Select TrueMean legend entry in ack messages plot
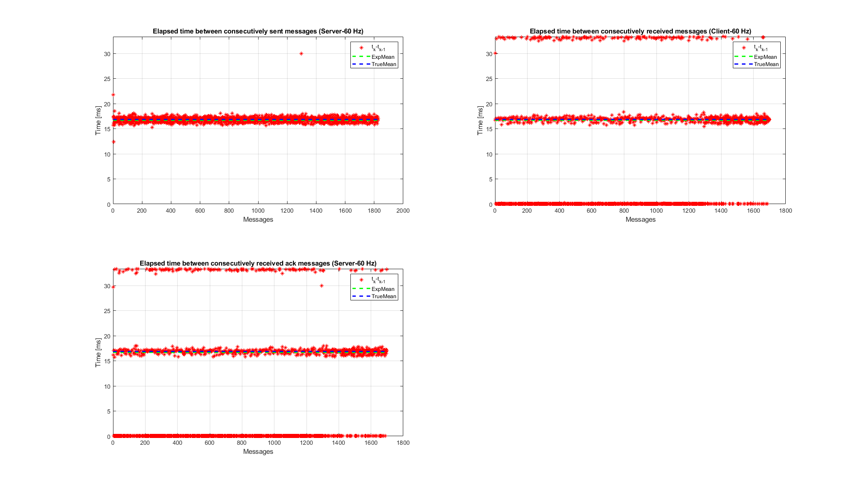 pyautogui.click(x=383, y=296)
